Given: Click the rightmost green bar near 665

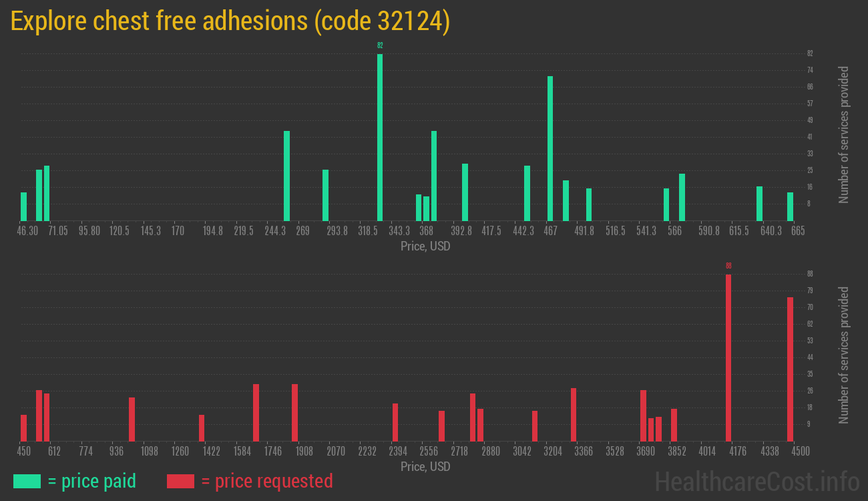Looking at the screenshot, I should 790,206.
